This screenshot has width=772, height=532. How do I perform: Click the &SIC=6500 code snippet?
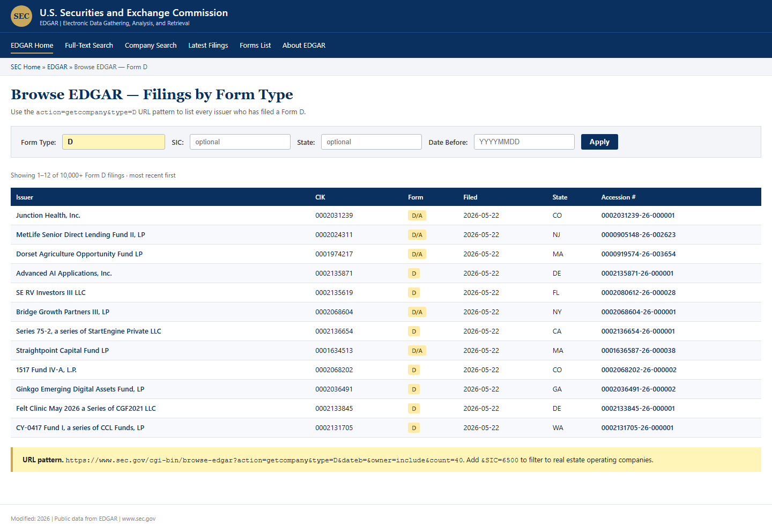point(500,460)
